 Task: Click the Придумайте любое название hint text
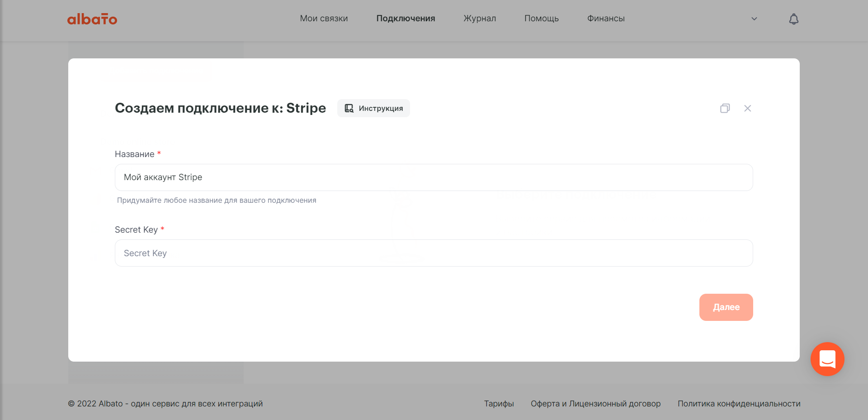click(217, 200)
